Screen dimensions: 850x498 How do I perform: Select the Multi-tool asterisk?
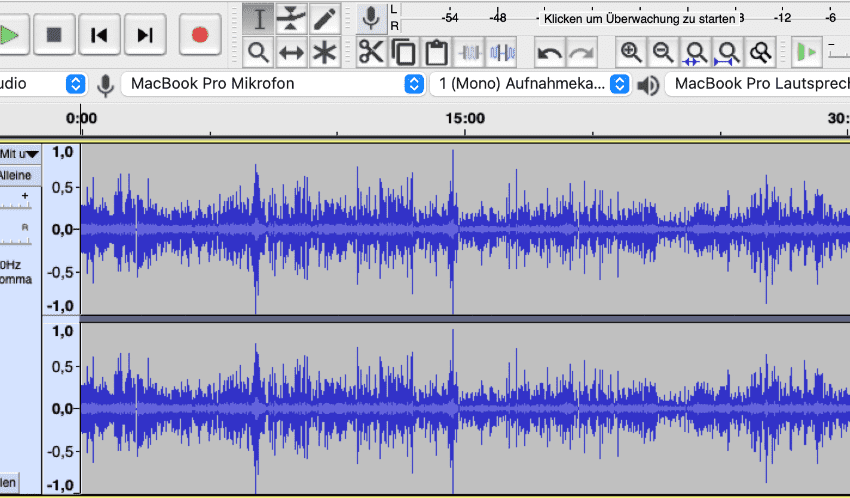click(x=324, y=53)
